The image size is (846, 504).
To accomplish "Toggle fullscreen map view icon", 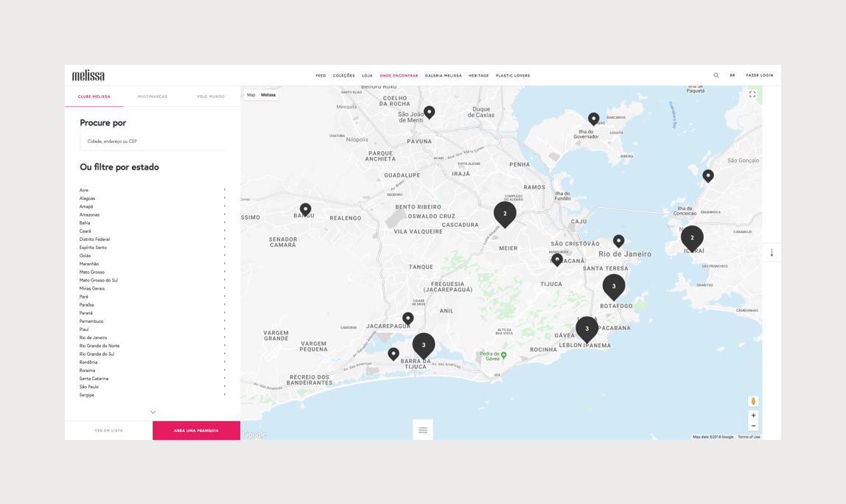I will 752,94.
